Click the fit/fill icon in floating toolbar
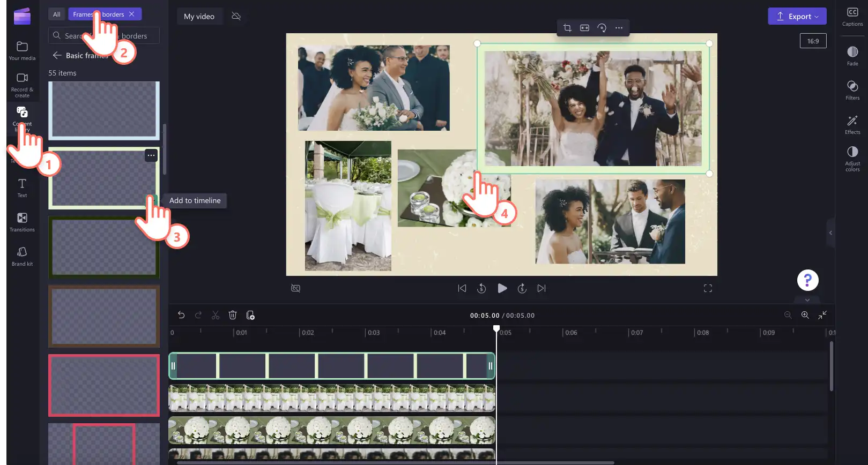Screen dimensions: 868x465 (x=584, y=28)
